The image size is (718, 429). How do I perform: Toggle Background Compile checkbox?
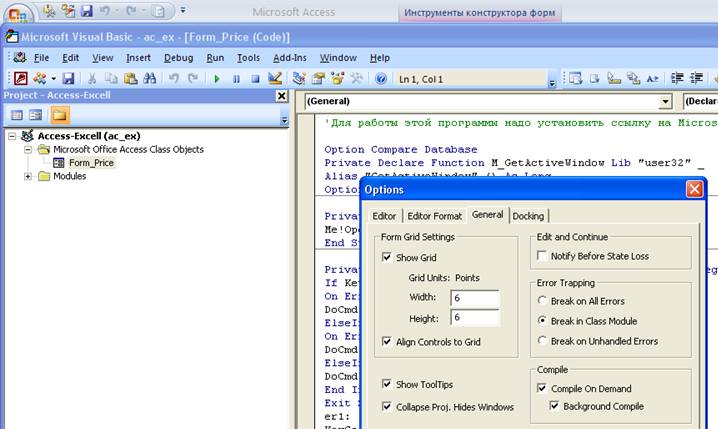click(x=554, y=406)
